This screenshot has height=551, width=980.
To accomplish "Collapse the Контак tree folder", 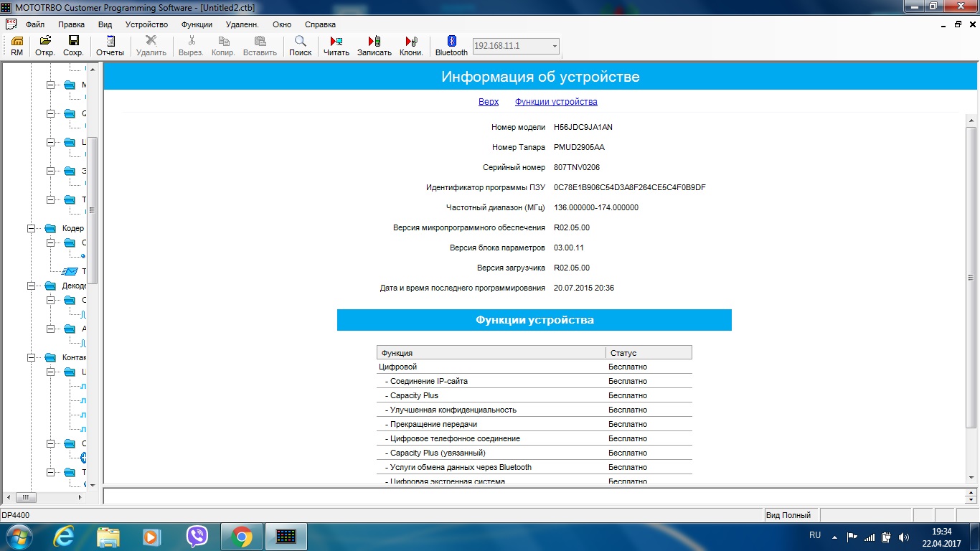I will coord(32,357).
